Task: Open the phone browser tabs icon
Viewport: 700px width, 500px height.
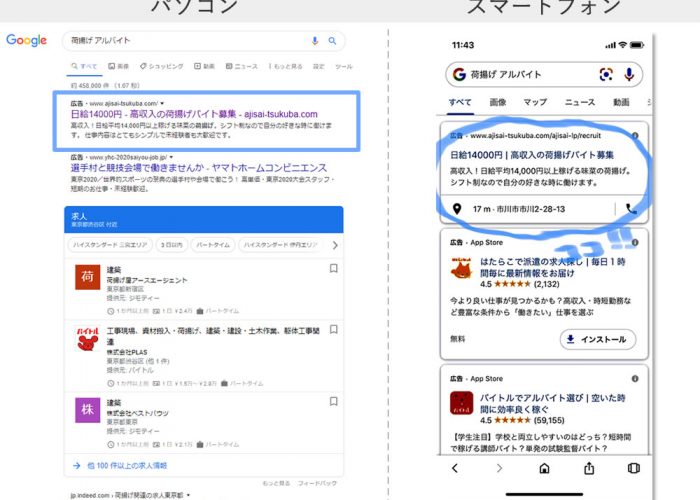Action: (633, 468)
